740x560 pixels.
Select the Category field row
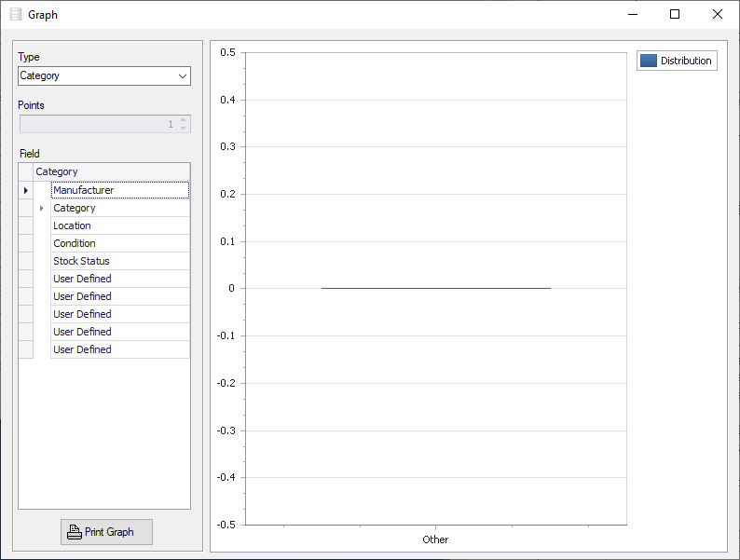120,208
